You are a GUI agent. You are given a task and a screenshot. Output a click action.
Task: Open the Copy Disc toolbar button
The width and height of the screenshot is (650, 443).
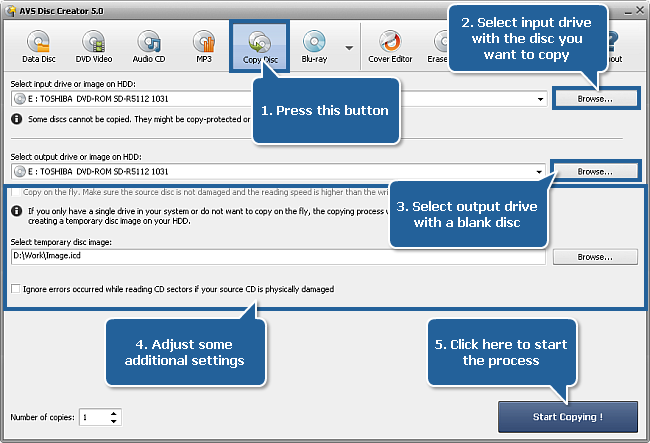260,46
